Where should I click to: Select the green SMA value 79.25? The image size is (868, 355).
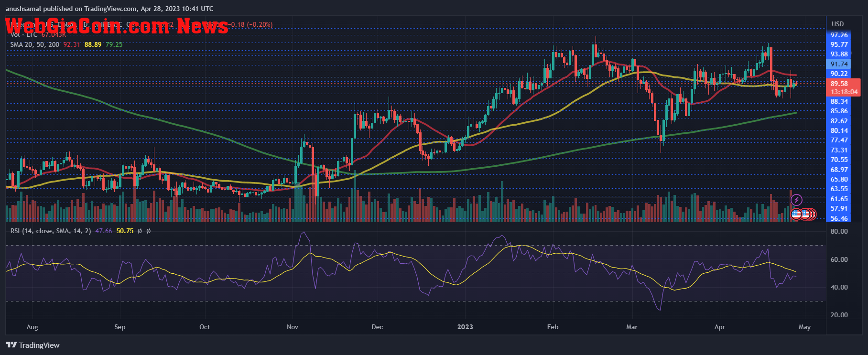[x=114, y=44]
